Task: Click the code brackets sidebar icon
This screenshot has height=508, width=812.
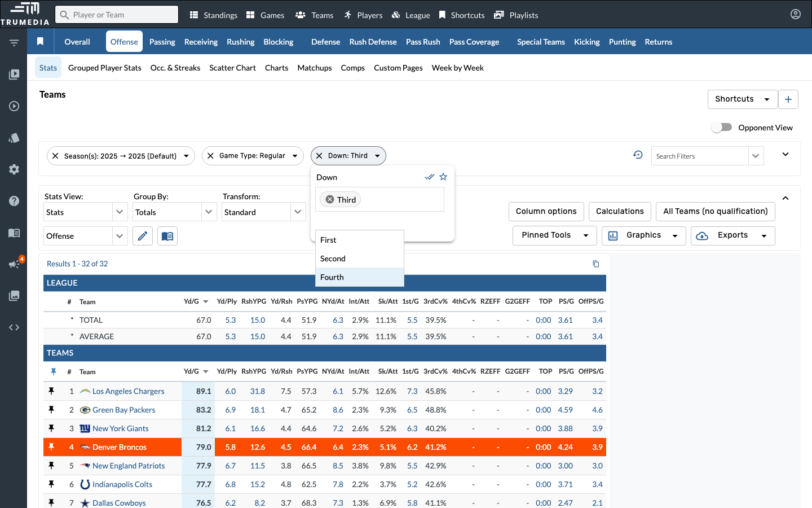Action: [14, 327]
